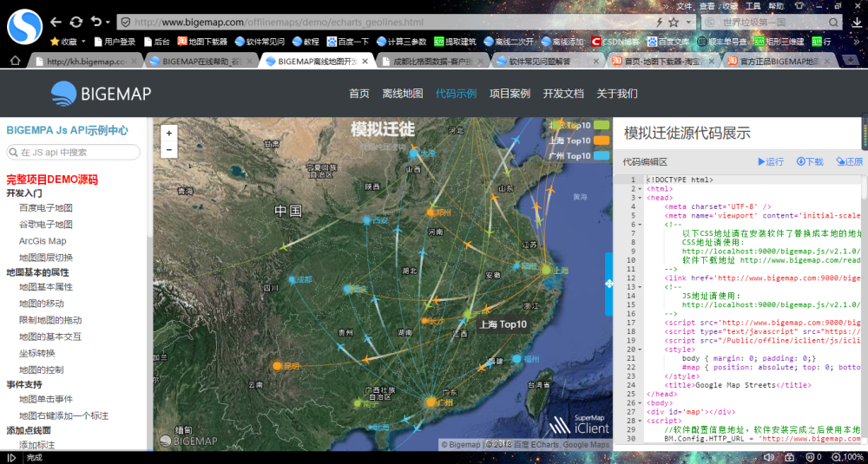Switch to the 成都比格图数据 tab
Image resolution: width=868 pixels, height=464 pixels.
coord(431,62)
